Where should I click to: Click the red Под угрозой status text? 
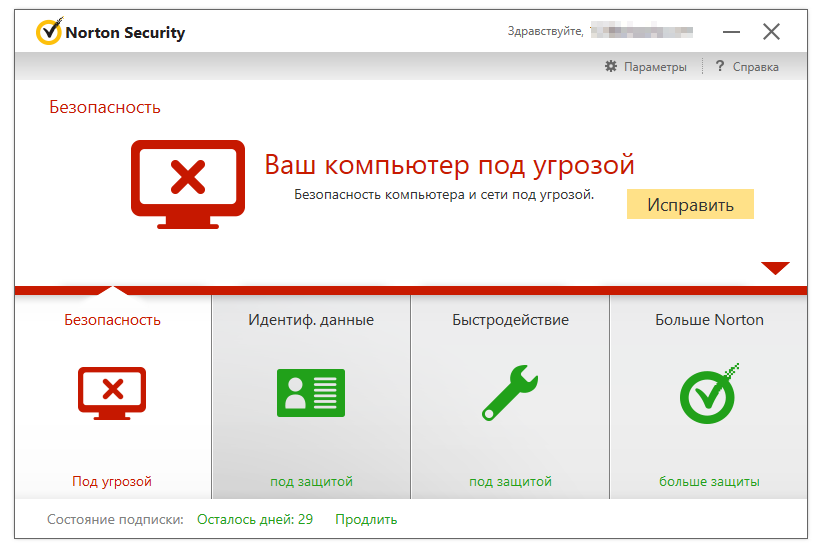(112, 481)
